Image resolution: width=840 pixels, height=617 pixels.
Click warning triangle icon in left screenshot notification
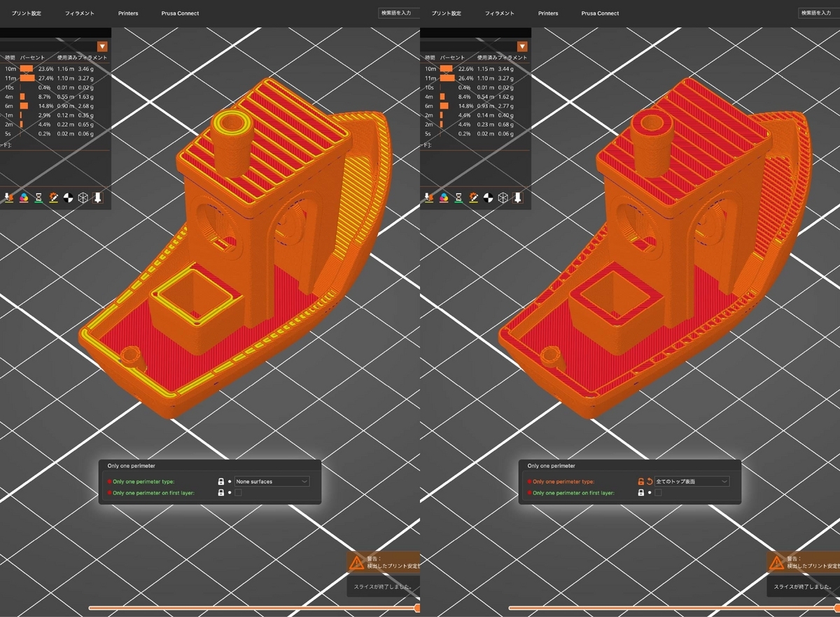click(357, 562)
